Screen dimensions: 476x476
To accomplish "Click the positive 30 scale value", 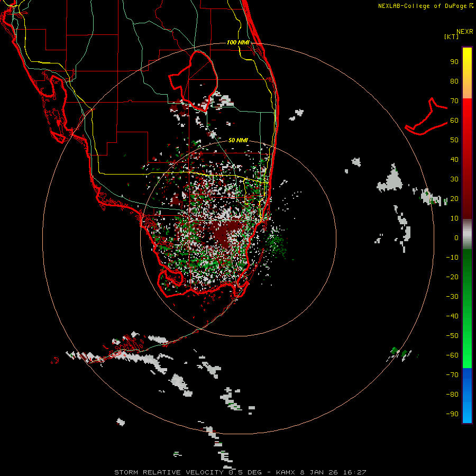I will pos(454,179).
